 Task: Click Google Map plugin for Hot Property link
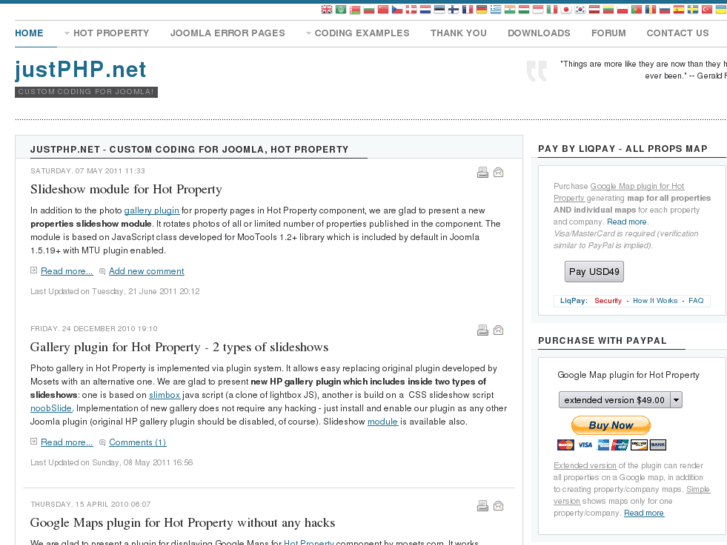619,192
